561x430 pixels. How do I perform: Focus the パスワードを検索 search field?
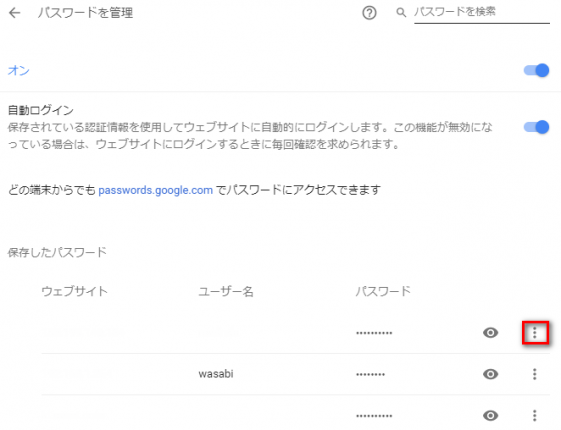point(482,13)
